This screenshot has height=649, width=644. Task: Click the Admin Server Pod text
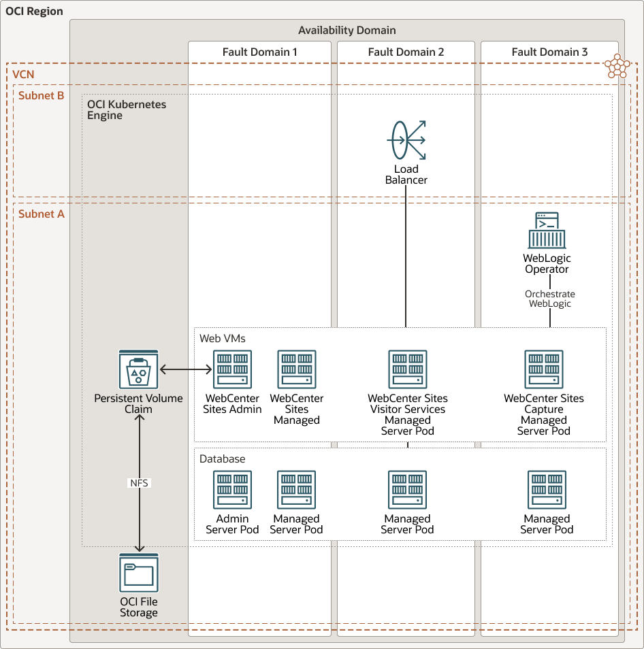point(232,524)
